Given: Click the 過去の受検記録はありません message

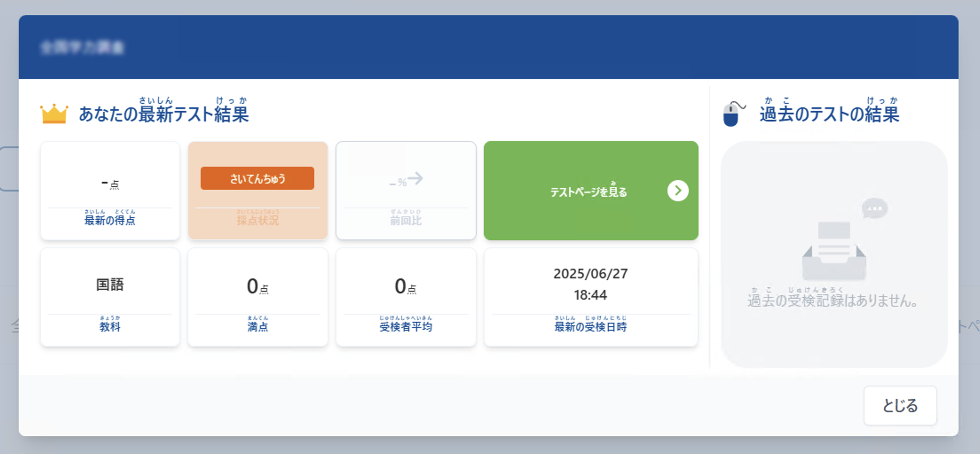Looking at the screenshot, I should coord(833,301).
